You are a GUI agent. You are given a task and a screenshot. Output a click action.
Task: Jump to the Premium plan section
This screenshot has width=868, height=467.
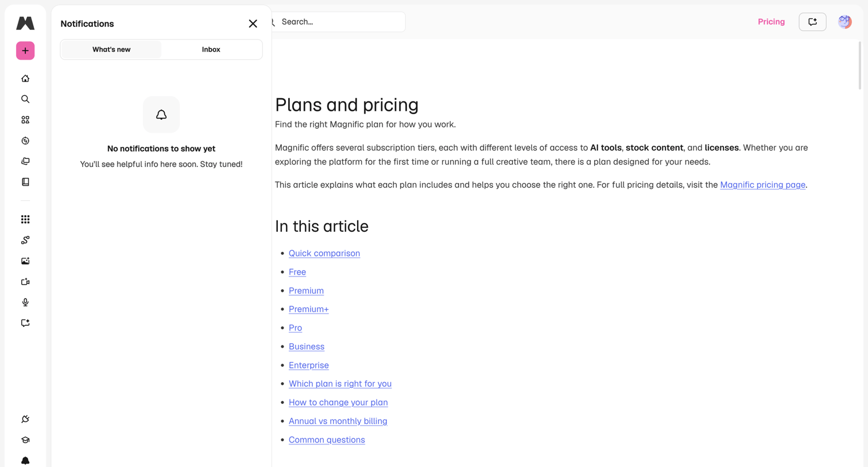306,290
